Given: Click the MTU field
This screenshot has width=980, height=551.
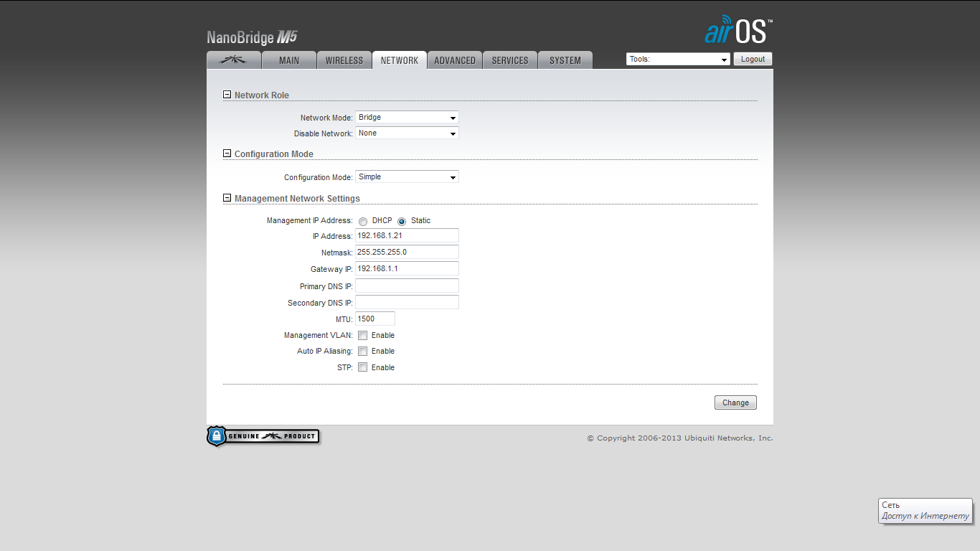Looking at the screenshot, I should [375, 319].
